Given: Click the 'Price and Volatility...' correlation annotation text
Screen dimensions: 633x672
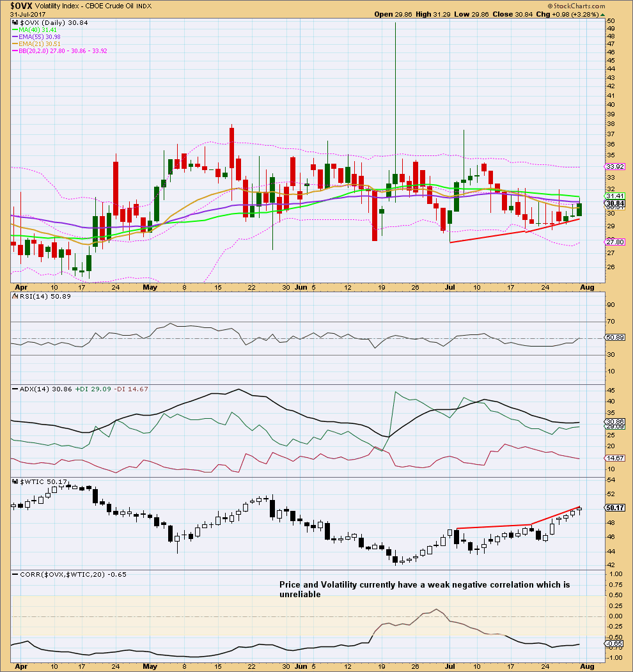Looking at the screenshot, I should click(x=425, y=590).
